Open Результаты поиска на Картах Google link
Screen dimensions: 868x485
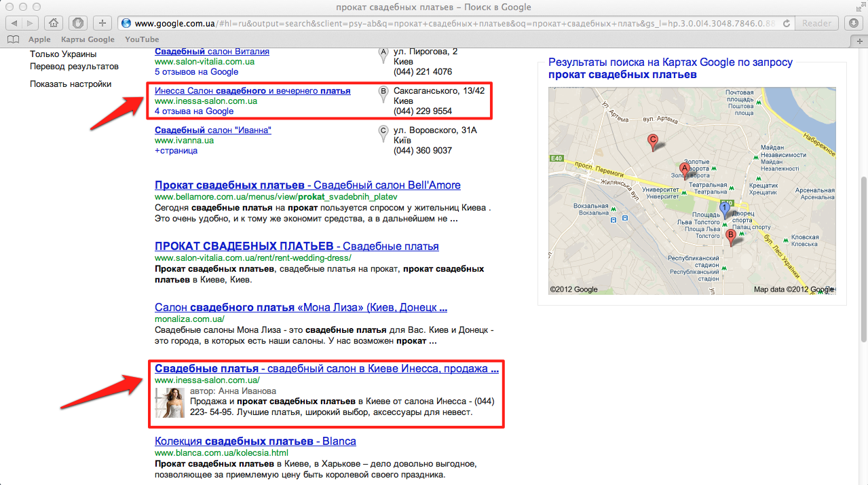click(671, 68)
